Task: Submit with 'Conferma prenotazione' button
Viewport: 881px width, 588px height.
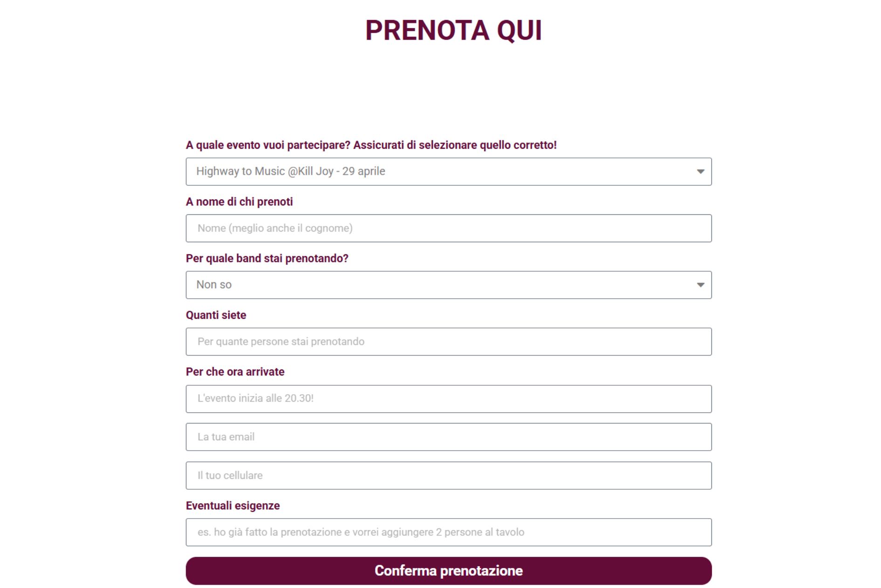Action: (448, 571)
